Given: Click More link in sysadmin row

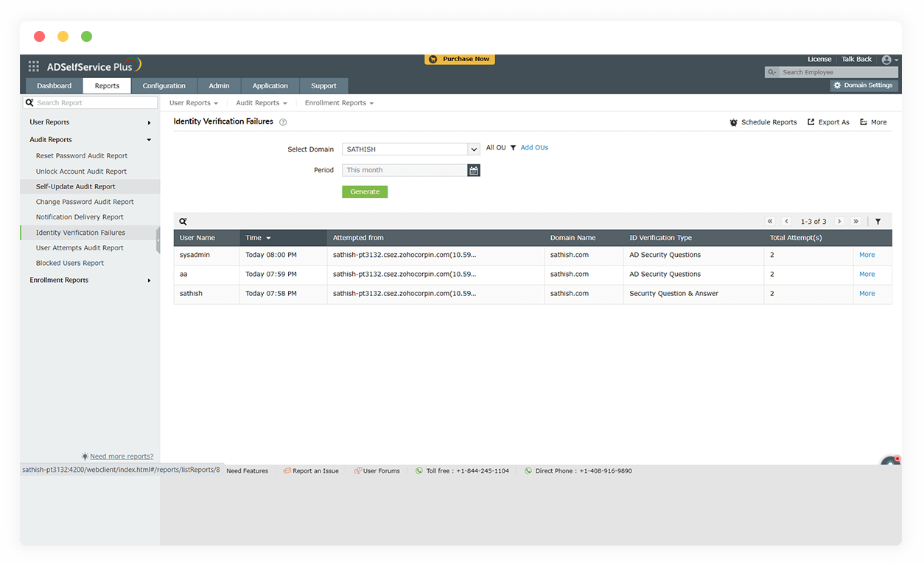Looking at the screenshot, I should (867, 255).
